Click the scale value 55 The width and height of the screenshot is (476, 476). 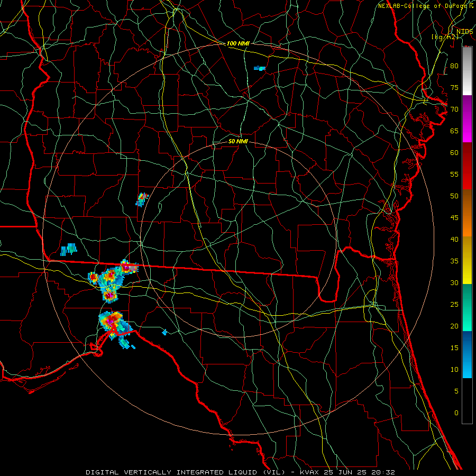coord(454,174)
